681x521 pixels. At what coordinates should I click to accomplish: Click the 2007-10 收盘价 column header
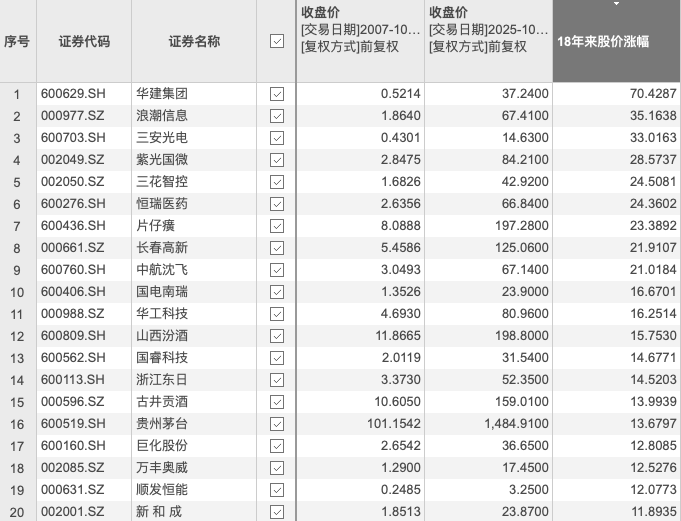[x=360, y=41]
